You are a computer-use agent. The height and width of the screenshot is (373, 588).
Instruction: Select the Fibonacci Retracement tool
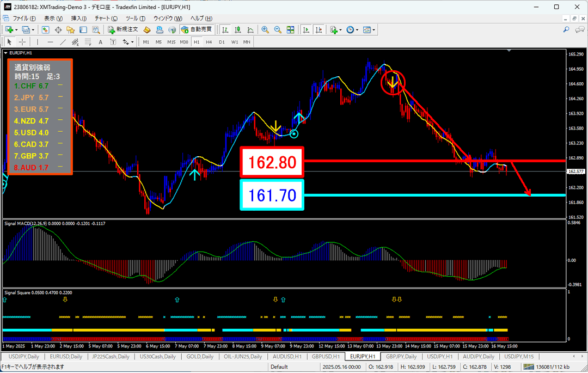click(88, 42)
